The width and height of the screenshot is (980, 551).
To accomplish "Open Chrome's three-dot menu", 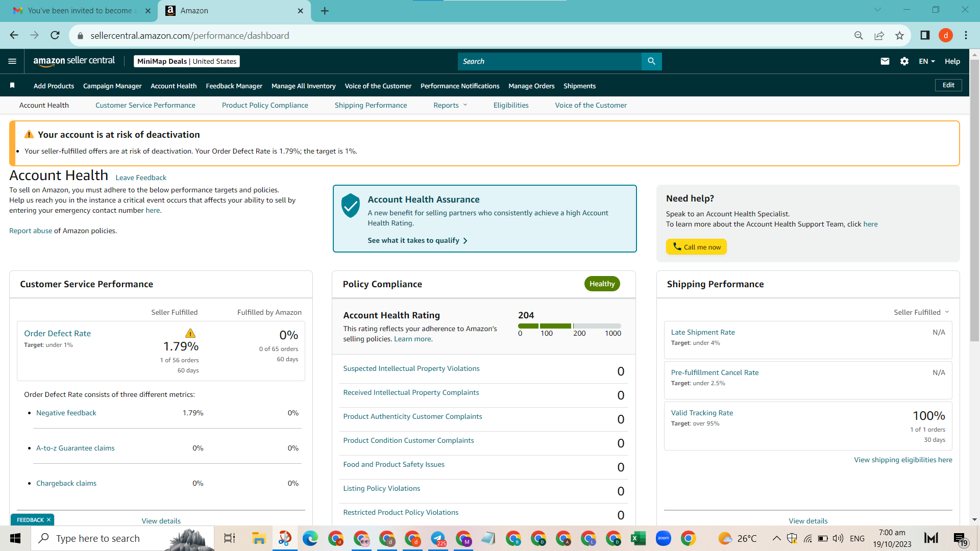I will pos(966,35).
